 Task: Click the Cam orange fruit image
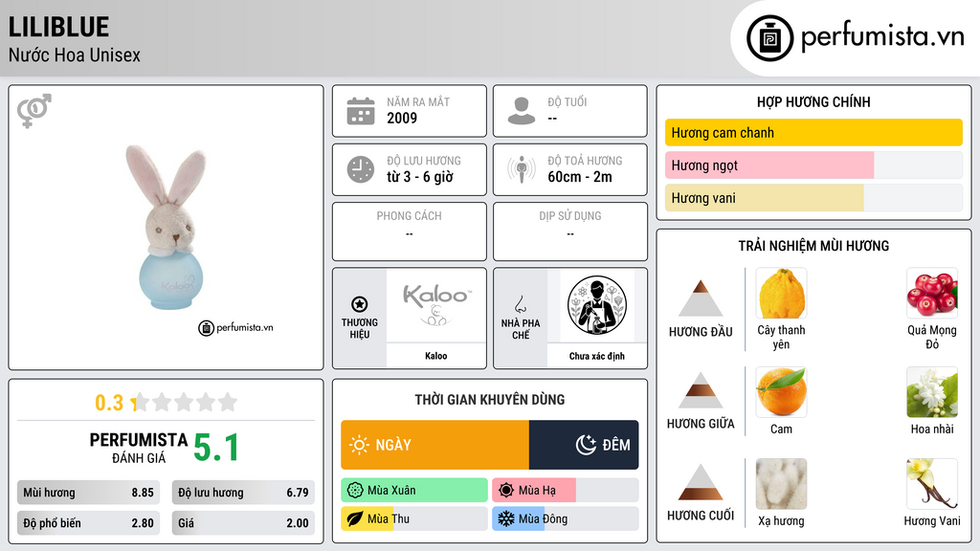[781, 391]
